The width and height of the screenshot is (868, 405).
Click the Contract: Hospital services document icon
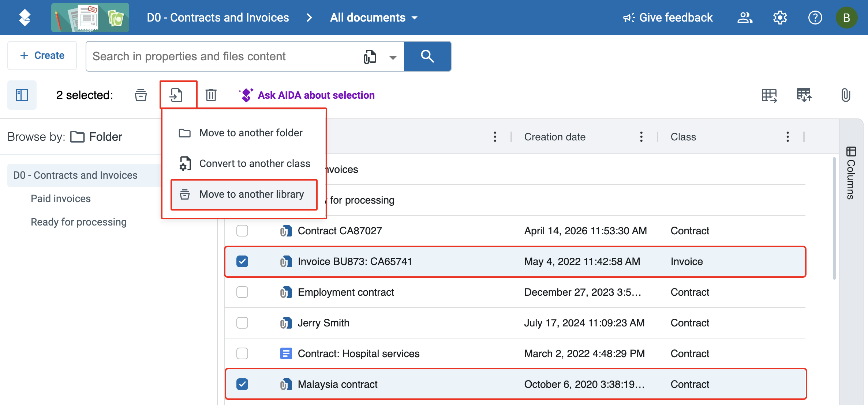click(x=286, y=354)
